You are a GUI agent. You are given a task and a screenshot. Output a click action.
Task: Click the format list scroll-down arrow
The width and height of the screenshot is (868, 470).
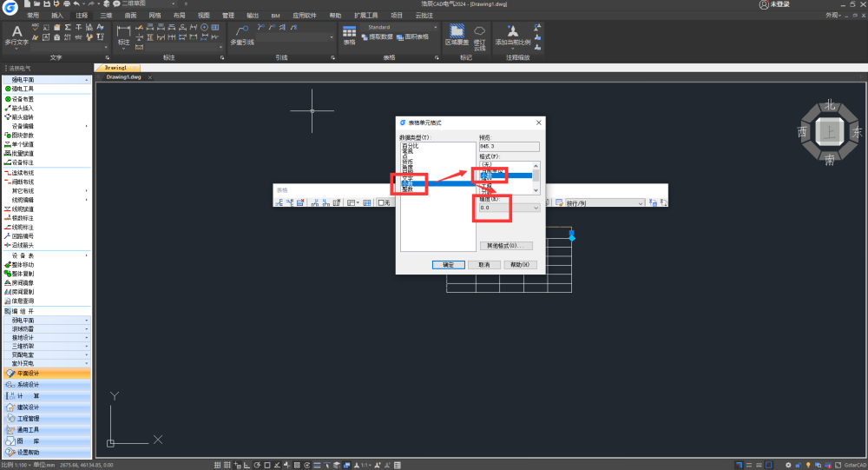(x=536, y=190)
